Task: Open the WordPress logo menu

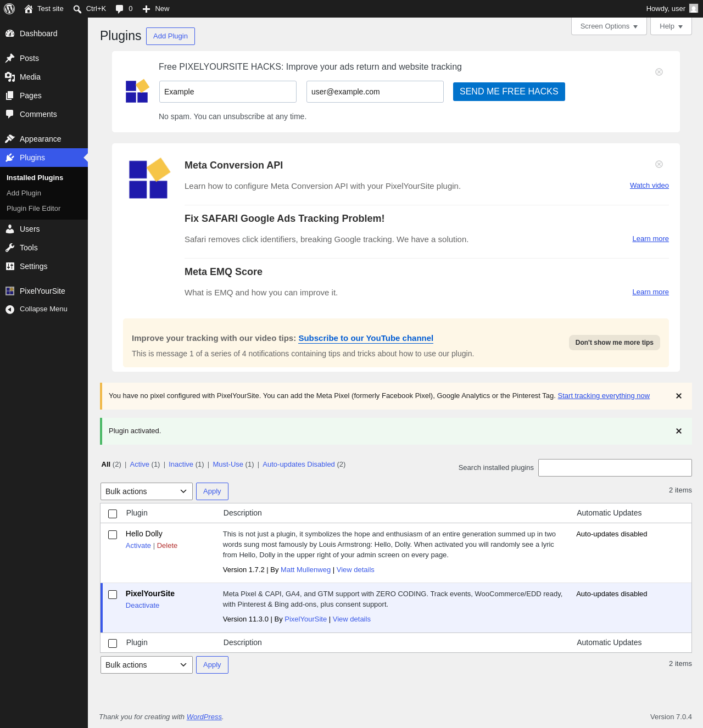Action: (9, 9)
